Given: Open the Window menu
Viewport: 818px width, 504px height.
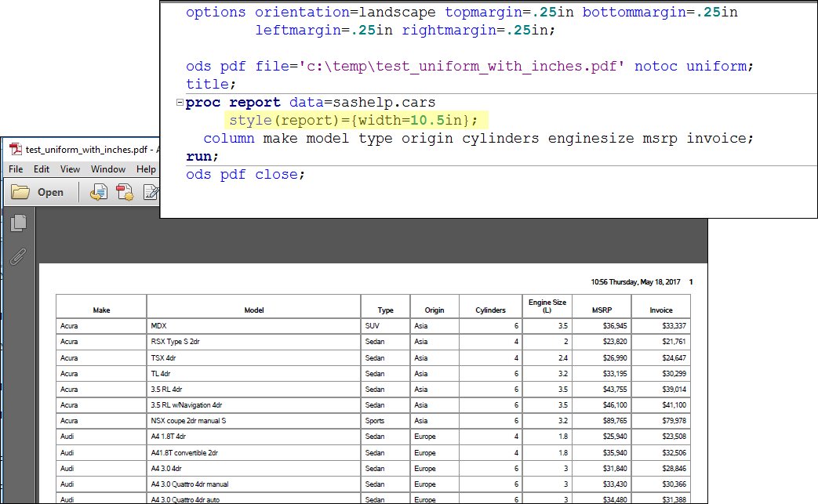Looking at the screenshot, I should [108, 169].
